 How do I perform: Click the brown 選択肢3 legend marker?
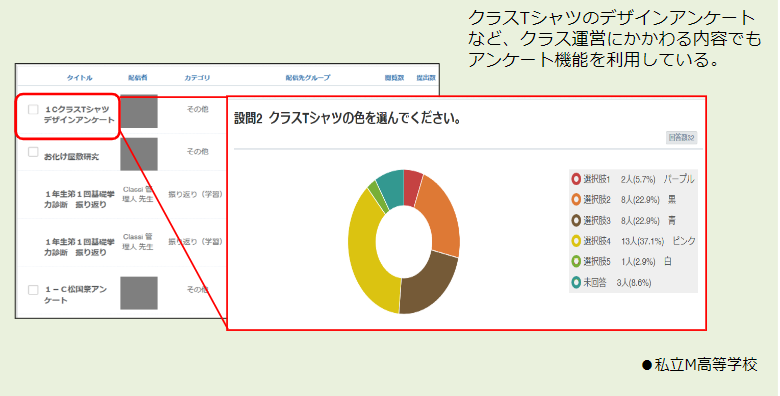click(x=576, y=220)
